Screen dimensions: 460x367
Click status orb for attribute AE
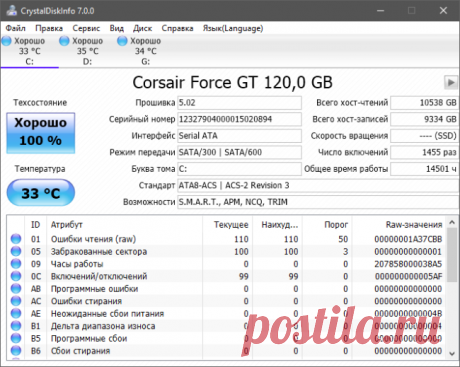[16, 313]
